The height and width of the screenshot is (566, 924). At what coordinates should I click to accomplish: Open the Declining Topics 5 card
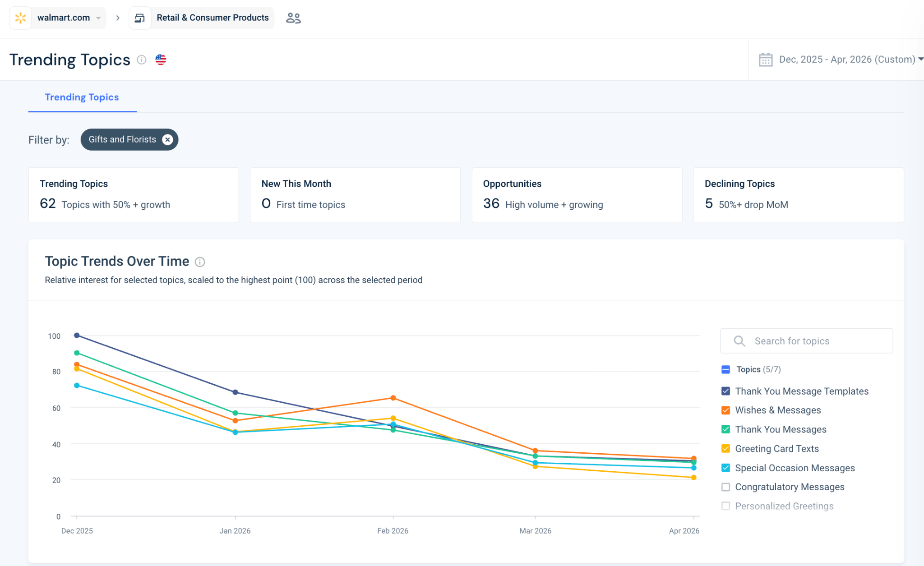point(799,195)
